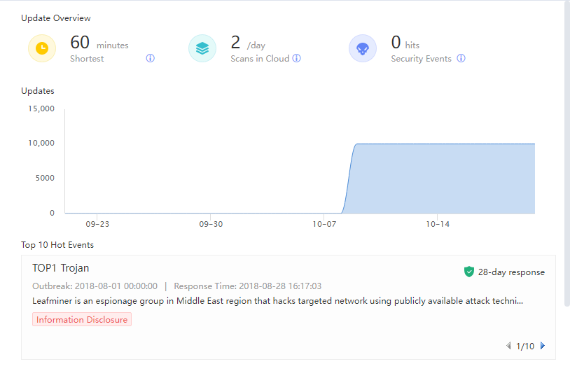Screen dimensions: 570x392
Task: Click the 10-07 date on chart axis
Action: coord(324,224)
